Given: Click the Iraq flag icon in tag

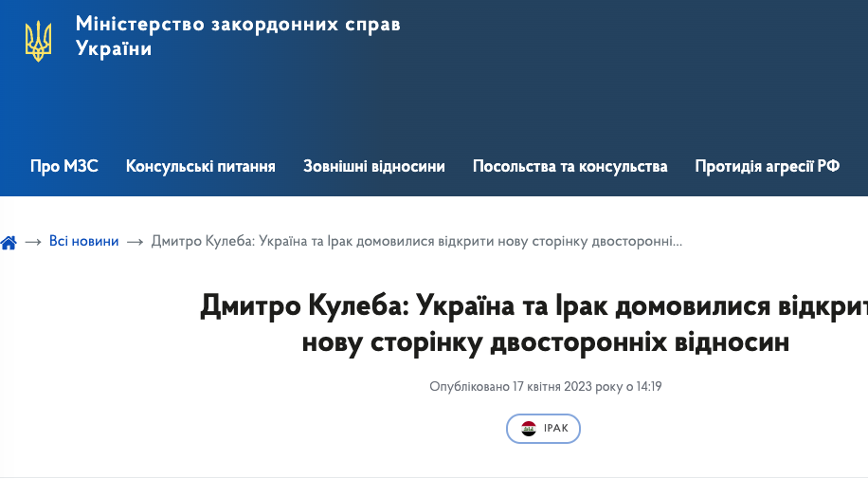Looking at the screenshot, I should click(x=529, y=429).
